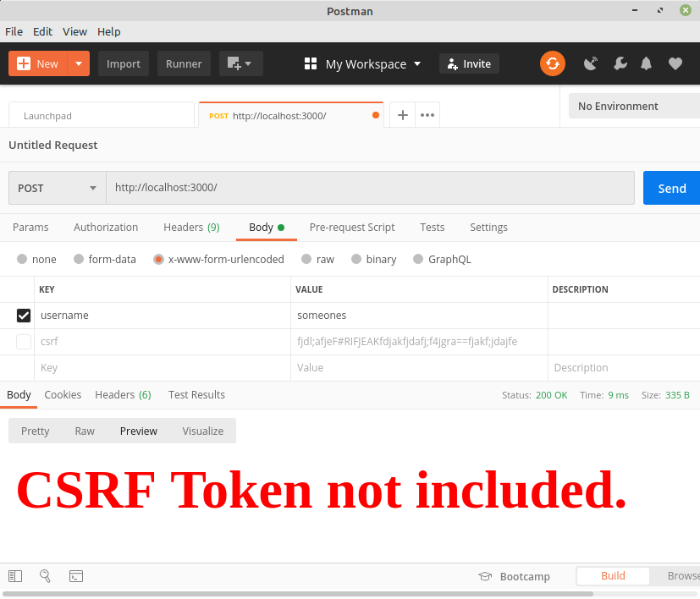Click the empty Value field in new row
This screenshot has height=599, width=700.
[419, 368]
